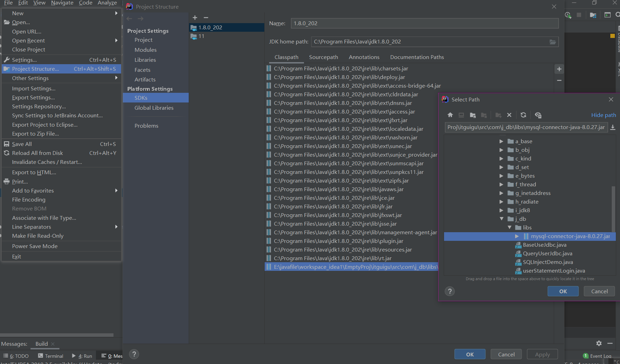The height and width of the screenshot is (364, 620).
Task: Click the help question mark in Select Path
Action: (x=450, y=291)
